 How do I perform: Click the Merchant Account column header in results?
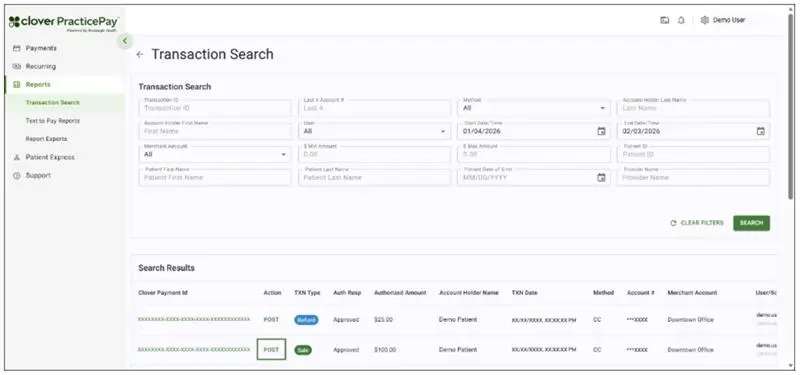(x=692, y=293)
